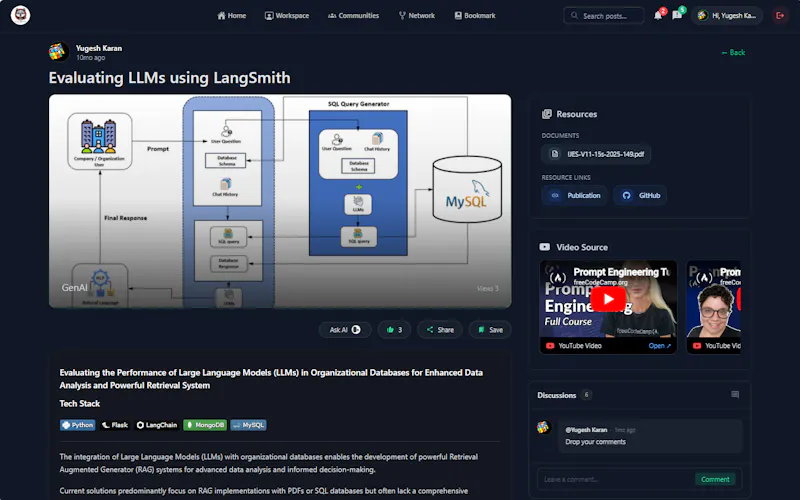Open the Home nav item
This screenshot has height=500, width=800.
click(x=232, y=16)
